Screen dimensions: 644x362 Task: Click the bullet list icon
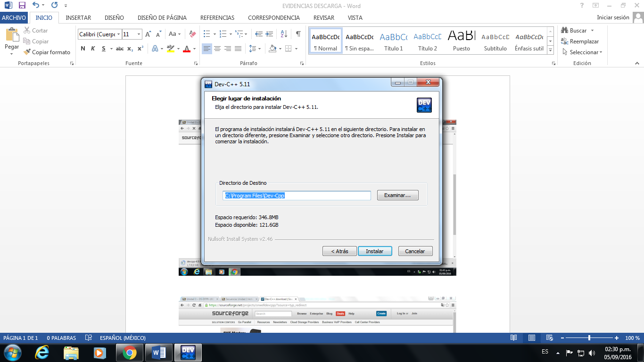tap(206, 34)
